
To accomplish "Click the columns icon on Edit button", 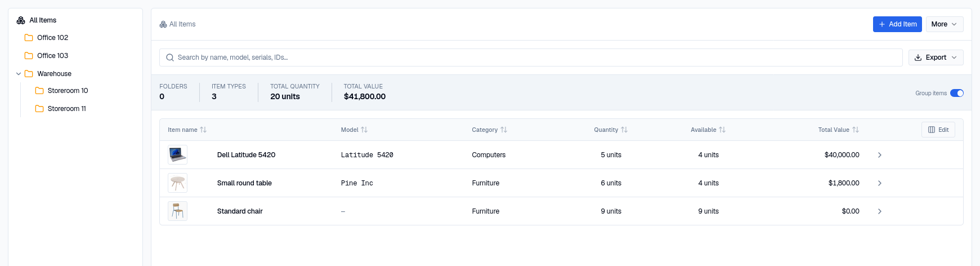I will click(932, 130).
